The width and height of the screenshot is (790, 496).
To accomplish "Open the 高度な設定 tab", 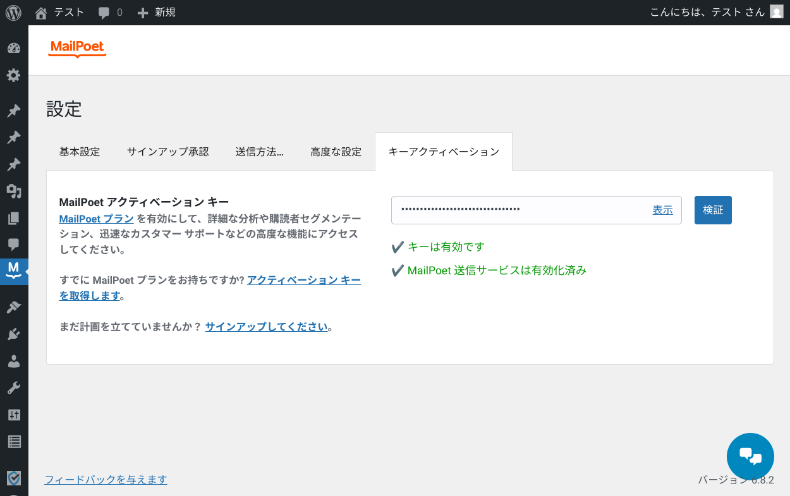I will [x=336, y=152].
